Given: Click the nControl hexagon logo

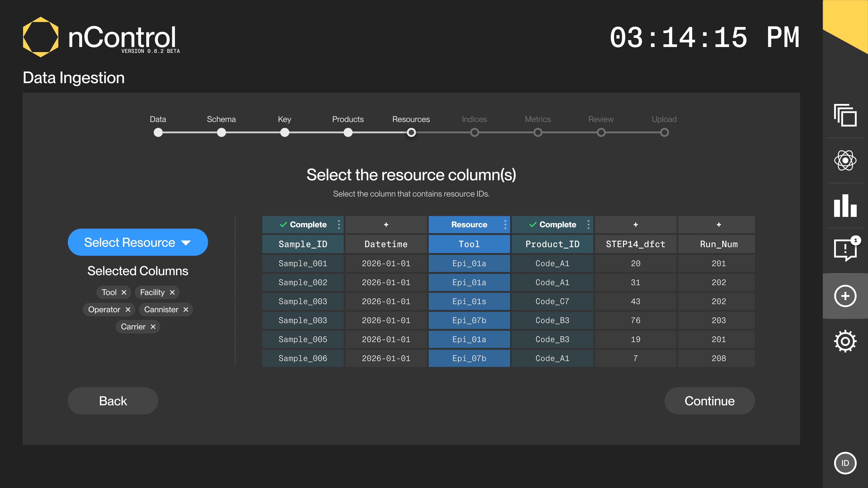Looking at the screenshot, I should [x=40, y=37].
